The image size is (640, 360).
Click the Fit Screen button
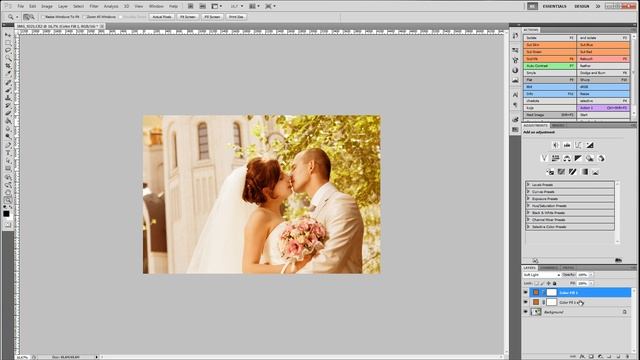188,17
